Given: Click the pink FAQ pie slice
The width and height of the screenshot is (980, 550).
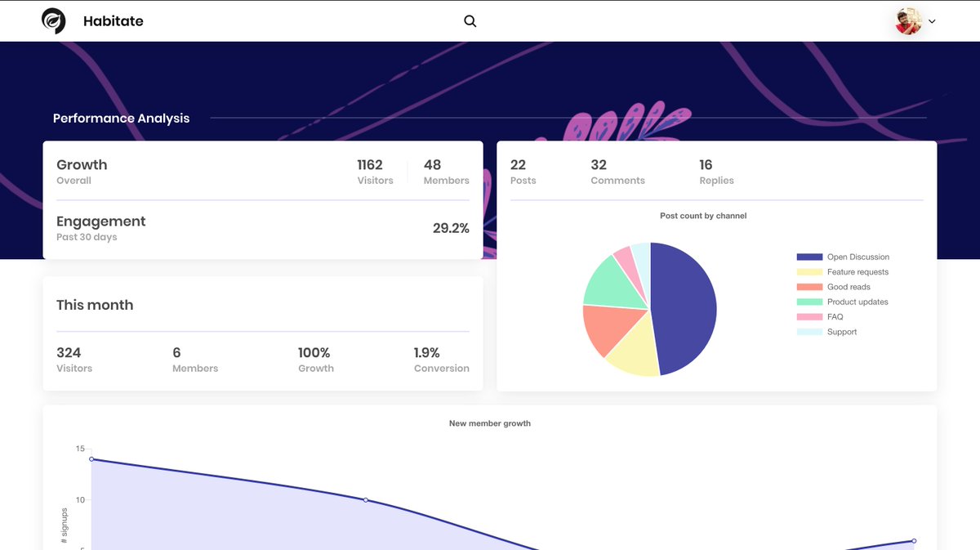Looking at the screenshot, I should [x=630, y=266].
